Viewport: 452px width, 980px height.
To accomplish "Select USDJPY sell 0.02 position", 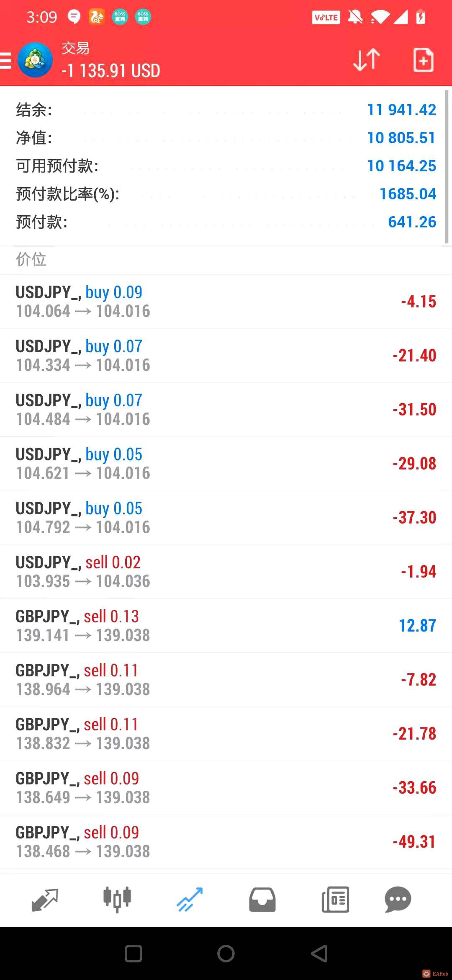I will coord(226,572).
